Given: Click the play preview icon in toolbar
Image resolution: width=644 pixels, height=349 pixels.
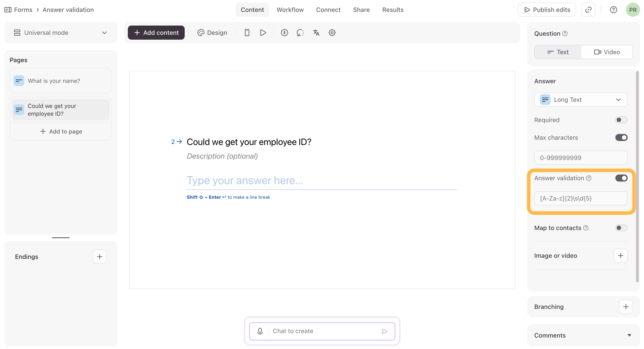Looking at the screenshot, I should tap(263, 33).
